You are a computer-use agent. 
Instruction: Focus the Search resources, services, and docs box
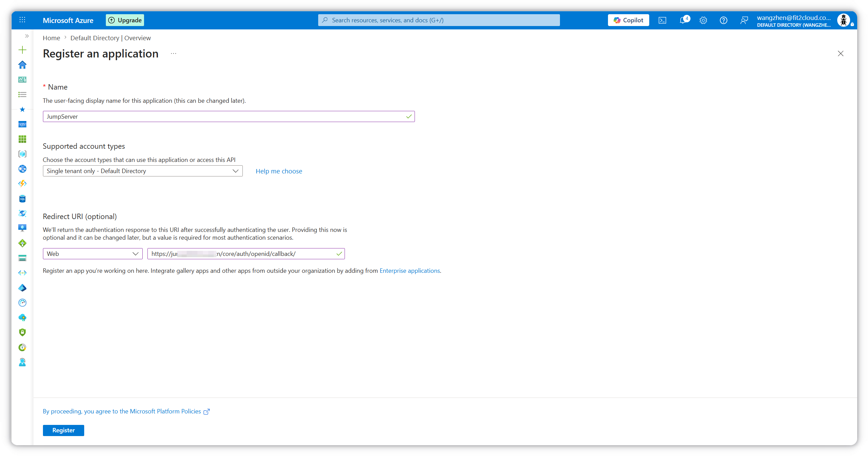pyautogui.click(x=439, y=20)
